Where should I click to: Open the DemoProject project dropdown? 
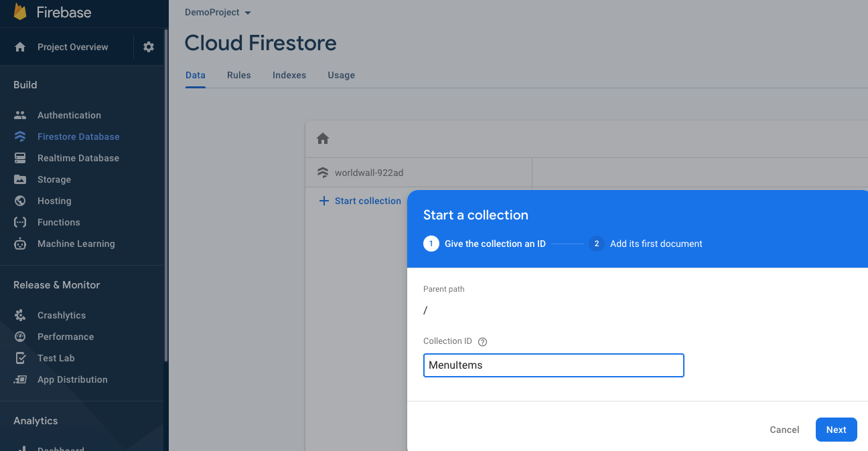pos(218,13)
